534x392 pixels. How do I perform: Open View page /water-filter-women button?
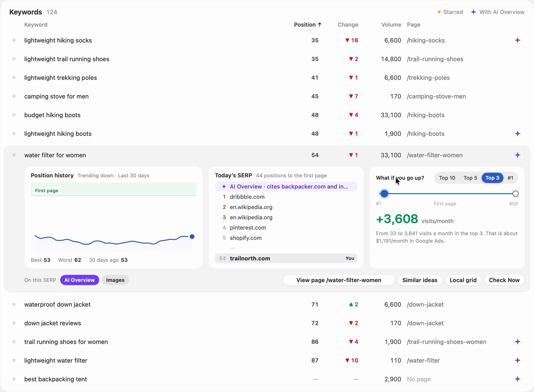tap(339, 280)
